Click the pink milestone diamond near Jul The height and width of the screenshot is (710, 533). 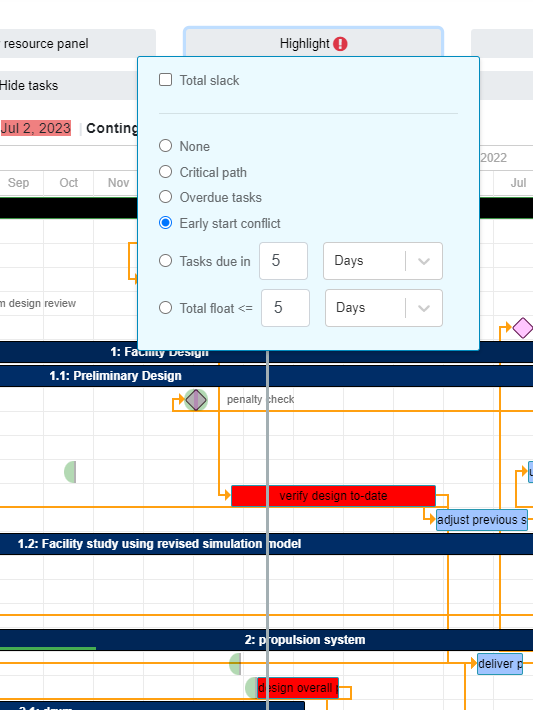[x=523, y=328]
